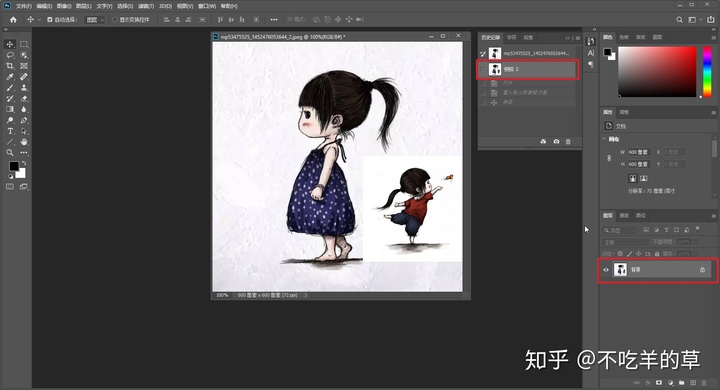Screen dimensions: 720x390
Task: Select the history state labeled 2
Action: click(527, 69)
